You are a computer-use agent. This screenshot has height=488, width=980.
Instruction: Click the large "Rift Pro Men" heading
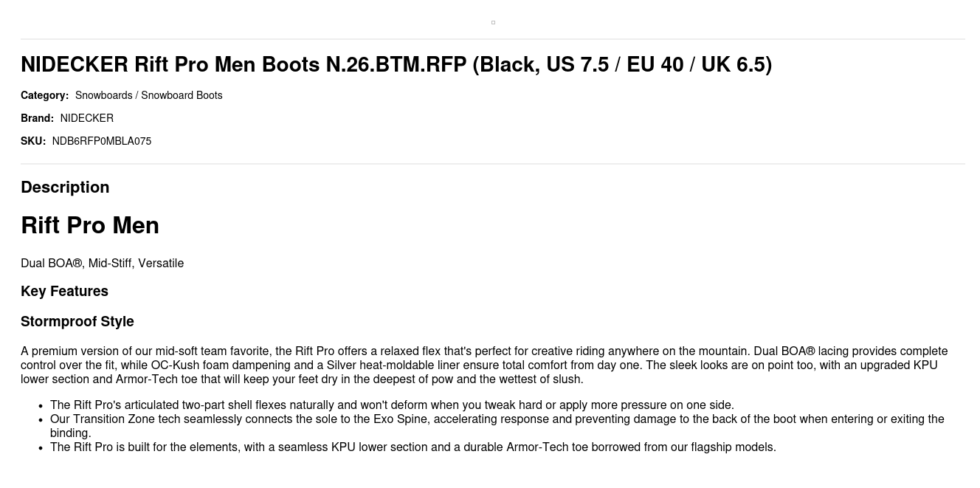coord(90,225)
